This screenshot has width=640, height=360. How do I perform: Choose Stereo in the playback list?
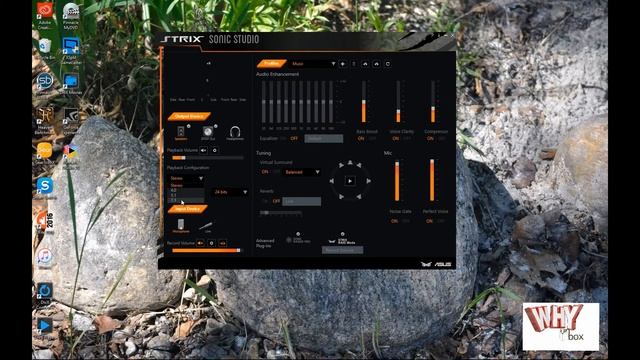tap(187, 185)
